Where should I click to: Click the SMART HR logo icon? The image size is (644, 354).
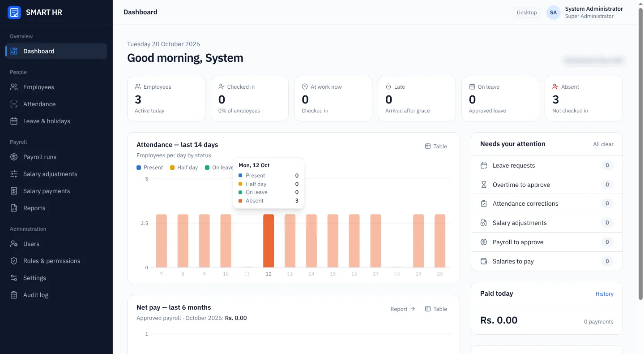14,12
